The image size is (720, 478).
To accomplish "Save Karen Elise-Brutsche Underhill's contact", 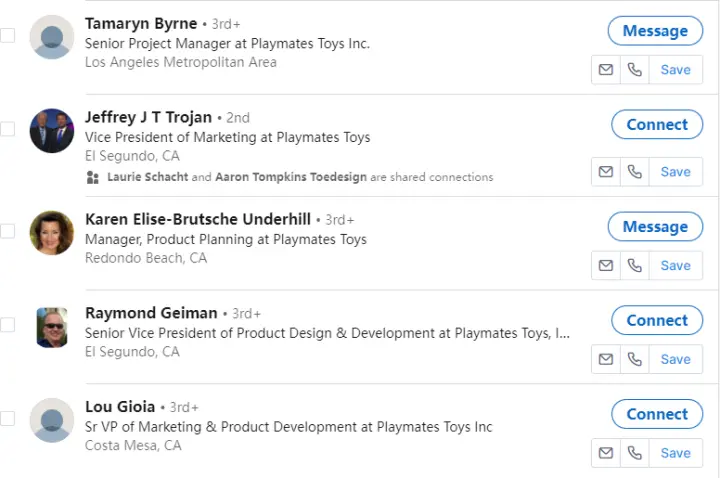I will [676, 266].
